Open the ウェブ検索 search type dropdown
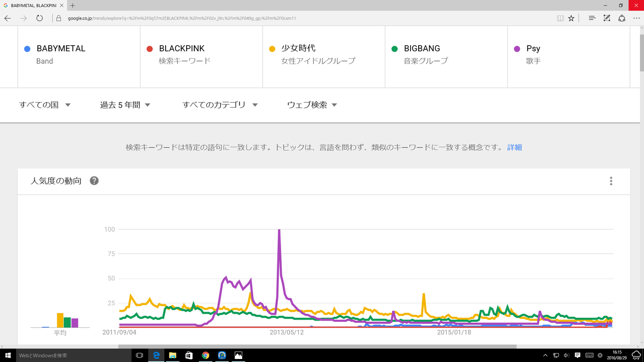Image resolution: width=644 pixels, height=362 pixels. point(312,105)
